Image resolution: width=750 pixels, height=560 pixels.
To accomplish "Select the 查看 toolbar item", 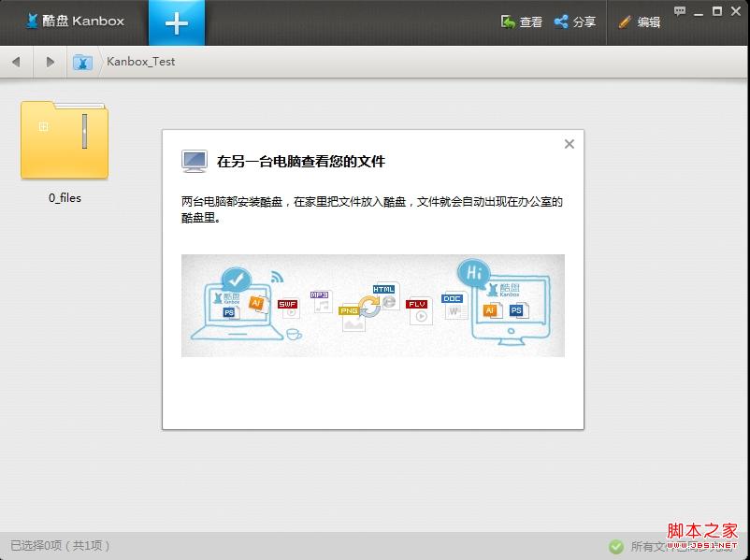I will [x=529, y=21].
